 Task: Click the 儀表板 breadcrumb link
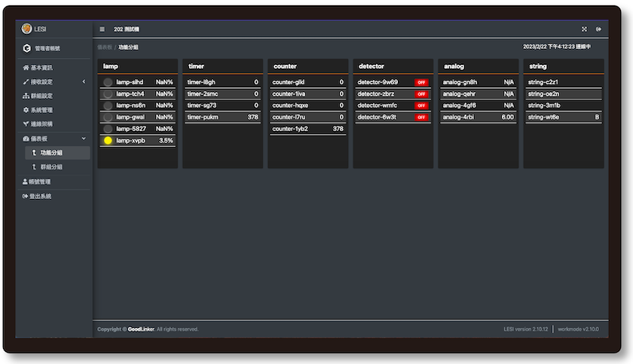[x=104, y=47]
